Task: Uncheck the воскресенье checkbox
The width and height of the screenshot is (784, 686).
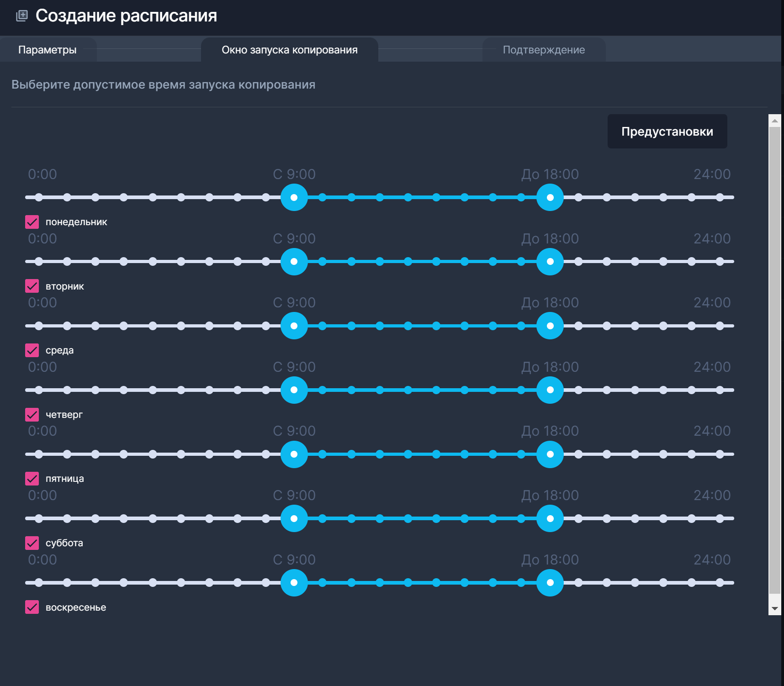Action: pyautogui.click(x=32, y=607)
